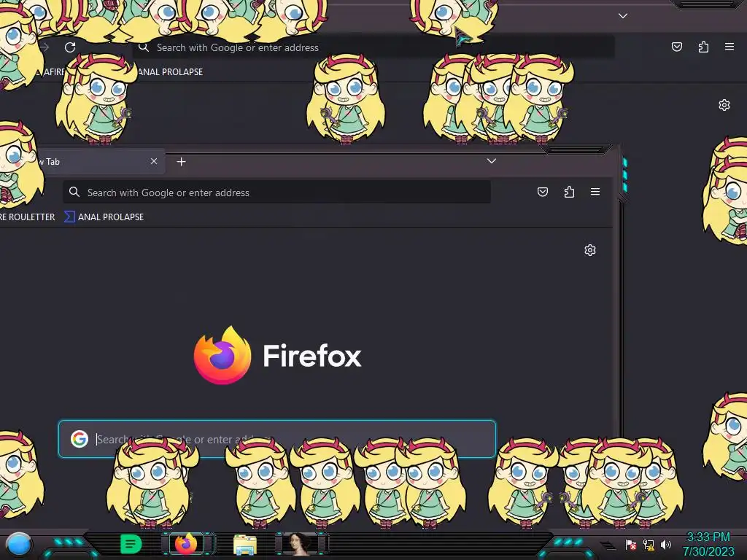
Task: Open RE ROULETTER bookmark in front window
Action: point(28,217)
